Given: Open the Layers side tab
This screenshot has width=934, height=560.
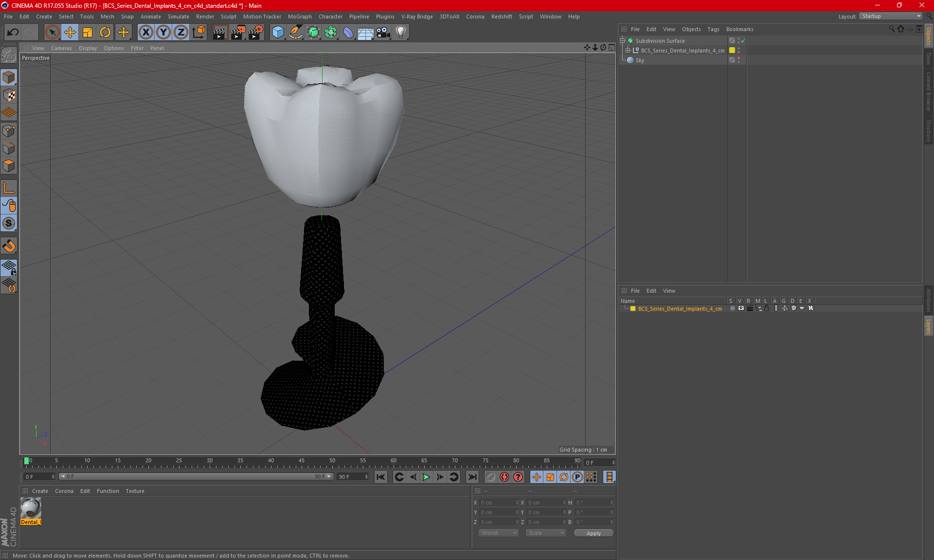Looking at the screenshot, I should coord(928,326).
